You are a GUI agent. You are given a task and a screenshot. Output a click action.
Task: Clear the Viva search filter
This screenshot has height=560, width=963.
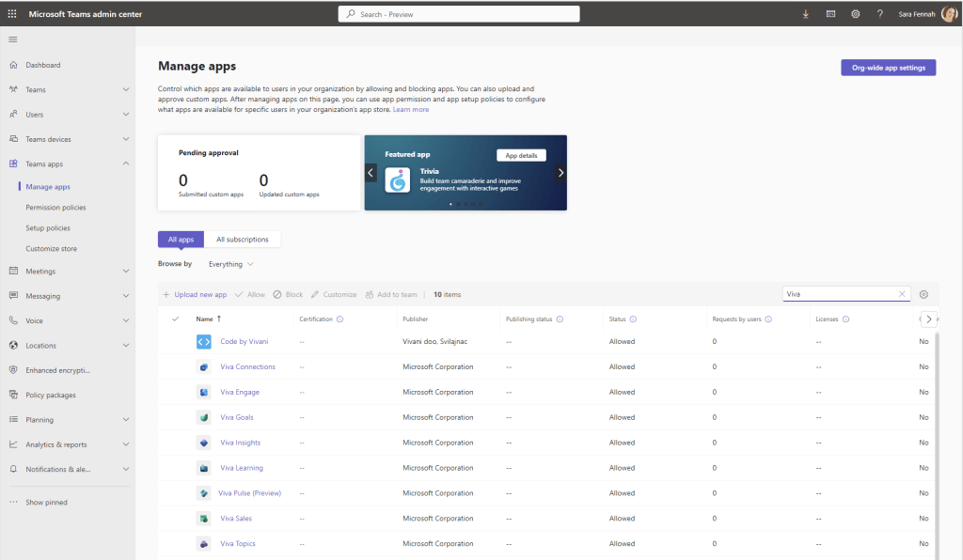pyautogui.click(x=902, y=294)
